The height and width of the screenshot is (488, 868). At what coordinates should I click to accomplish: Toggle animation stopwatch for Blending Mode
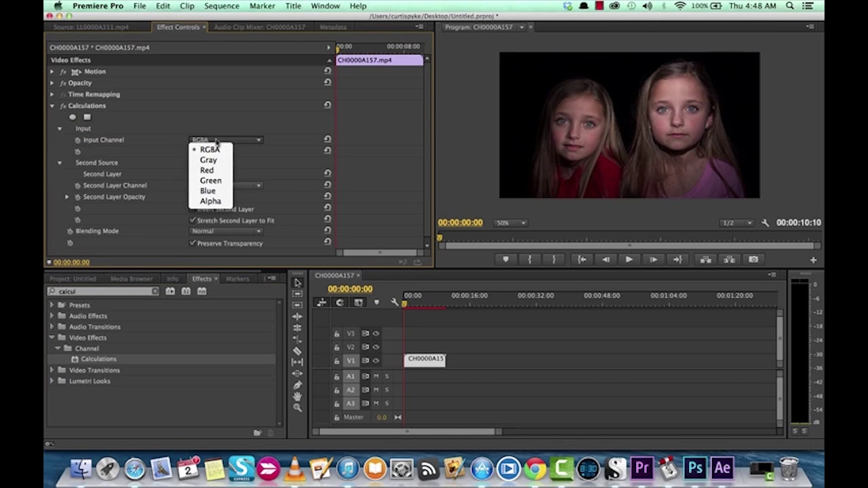click(70, 231)
